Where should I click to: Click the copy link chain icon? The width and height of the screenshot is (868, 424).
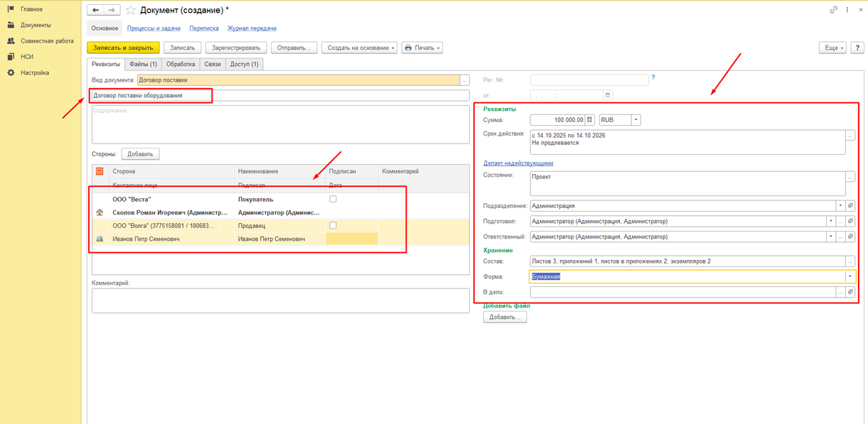tap(833, 10)
